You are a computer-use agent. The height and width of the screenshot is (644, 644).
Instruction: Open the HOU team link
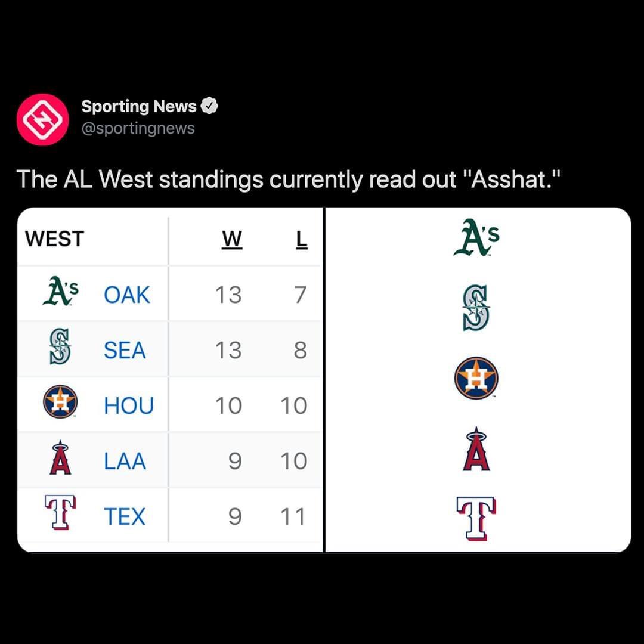129,406
